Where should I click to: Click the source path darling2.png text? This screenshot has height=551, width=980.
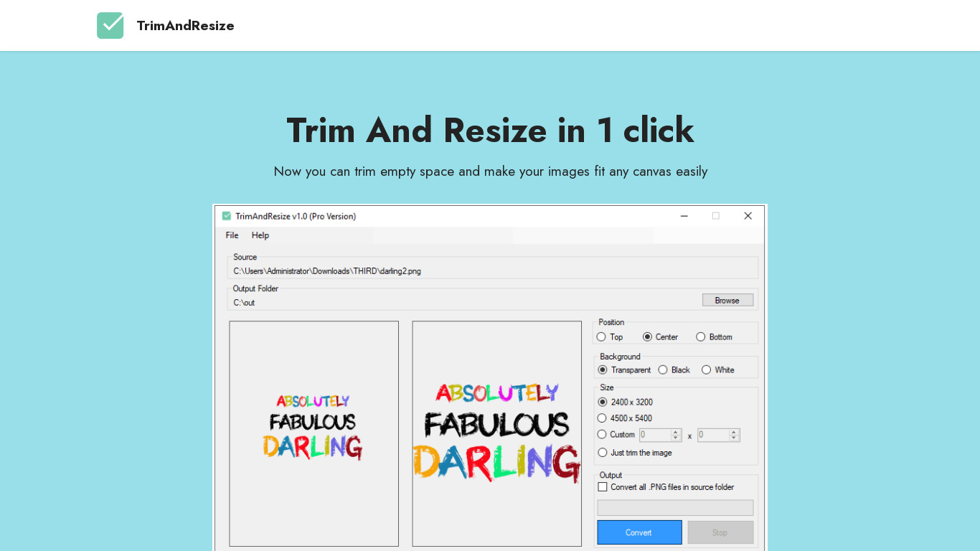[x=327, y=271]
